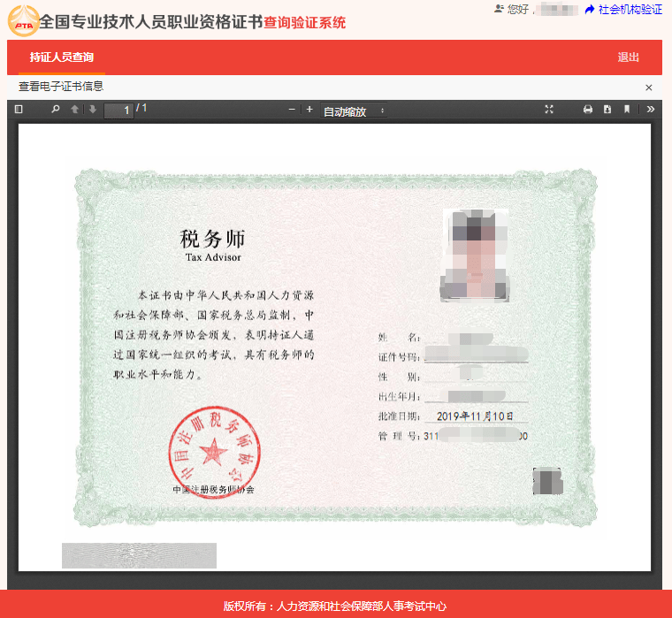672x618 pixels.
Task: Click the /1 total page count
Action: (x=141, y=108)
